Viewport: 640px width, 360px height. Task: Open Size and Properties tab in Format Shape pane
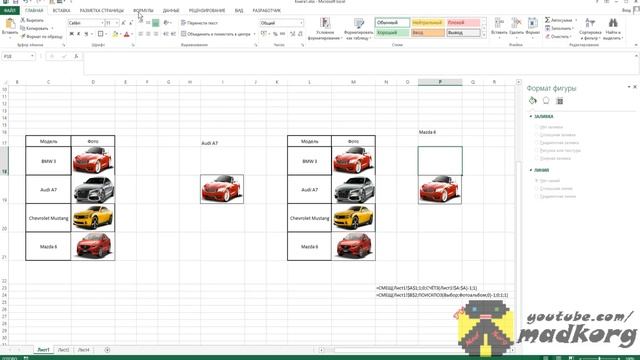(x=560, y=101)
